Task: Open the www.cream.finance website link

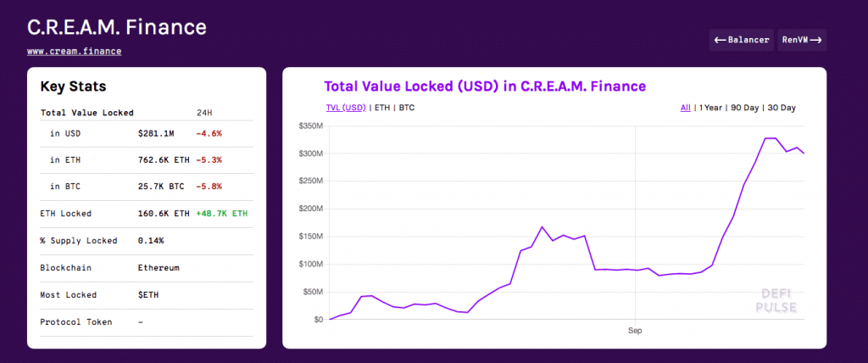Action: click(74, 51)
